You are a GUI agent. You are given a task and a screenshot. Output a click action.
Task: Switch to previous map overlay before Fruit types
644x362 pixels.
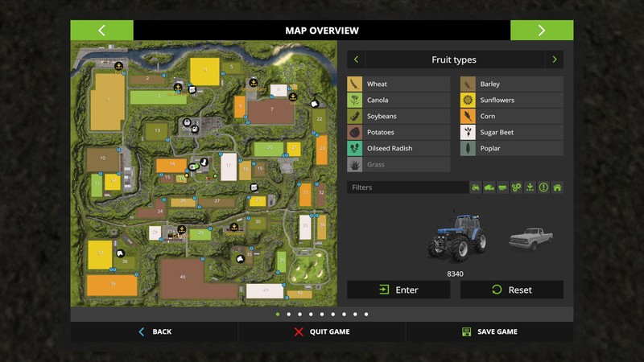click(357, 60)
